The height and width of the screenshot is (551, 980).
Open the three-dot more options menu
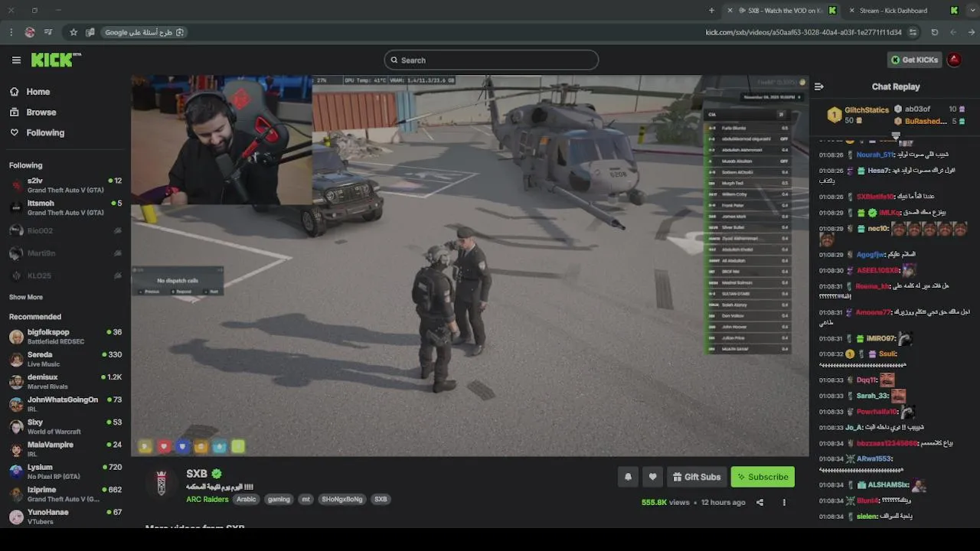point(784,503)
